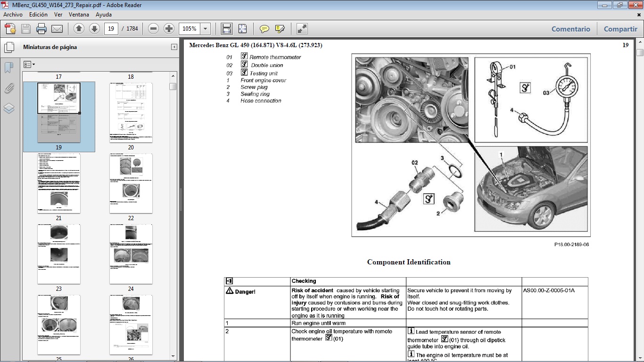The image size is (644, 362).
Task: Open the zoom level dropdown
Action: 206,29
